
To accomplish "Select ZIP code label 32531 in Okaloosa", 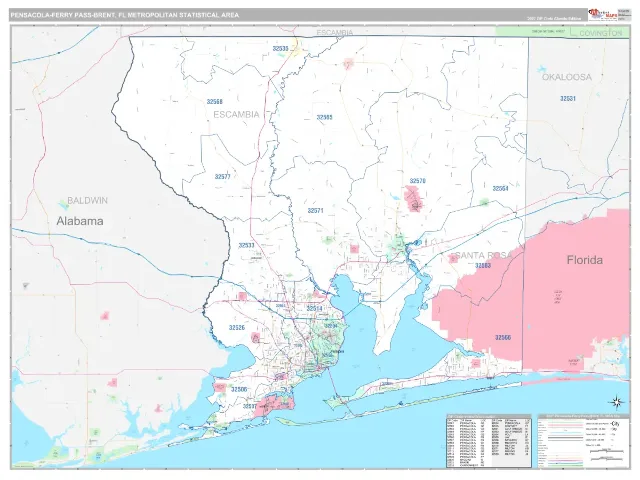I will [568, 99].
